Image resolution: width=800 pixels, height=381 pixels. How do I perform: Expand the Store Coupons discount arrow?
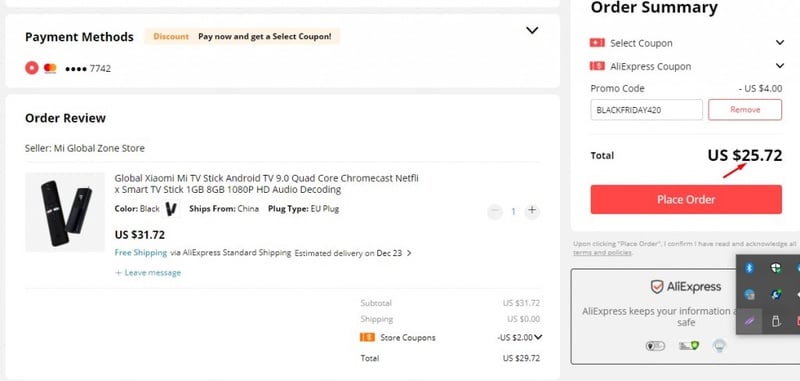(x=538, y=337)
